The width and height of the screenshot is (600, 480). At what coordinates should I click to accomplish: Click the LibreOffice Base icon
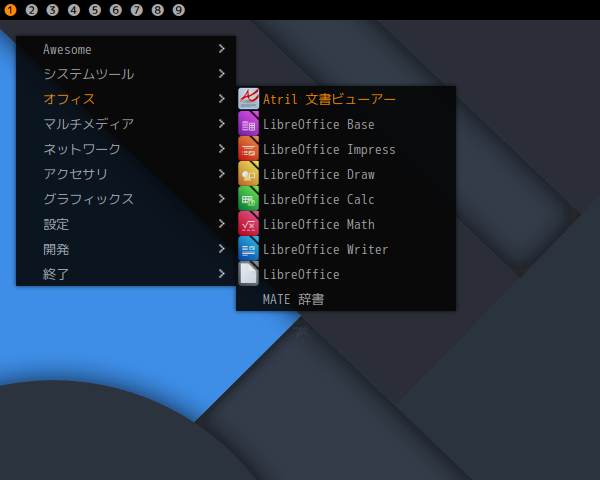(x=248, y=124)
